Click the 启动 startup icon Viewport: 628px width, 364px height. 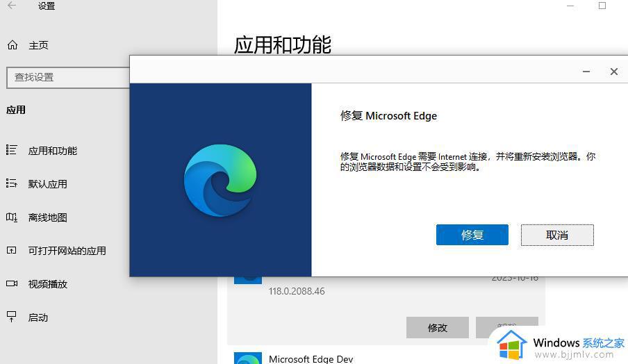click(x=12, y=317)
